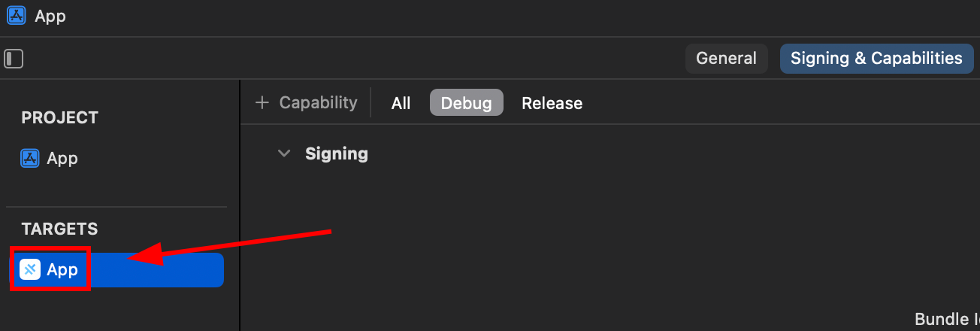Screen dimensions: 980x331
Task: Select the highlighted App target row
Action: tap(150, 269)
